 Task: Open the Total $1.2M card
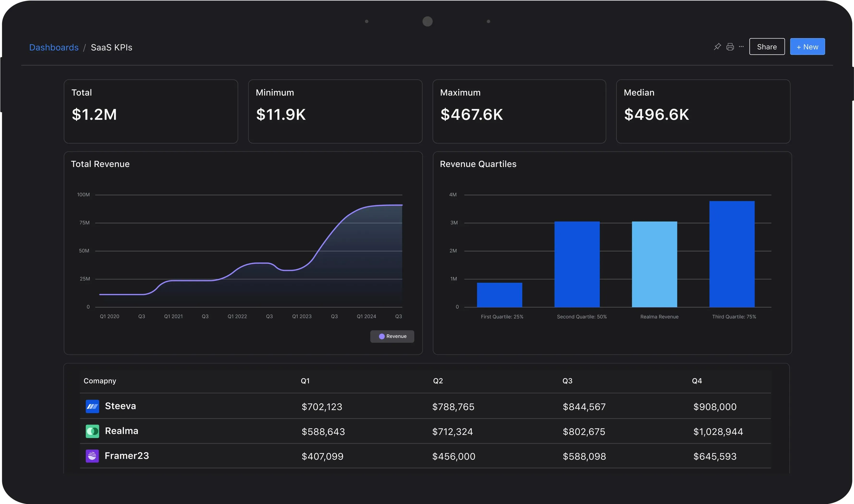pyautogui.click(x=151, y=111)
